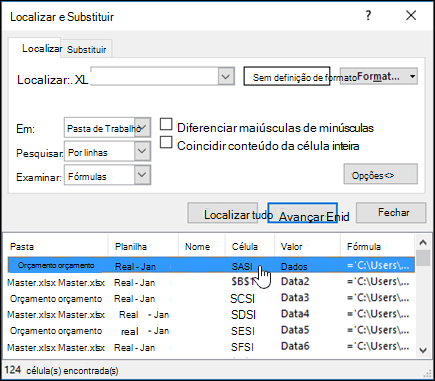Open the Examinar dropdown showing Fórmulas

[107, 175]
